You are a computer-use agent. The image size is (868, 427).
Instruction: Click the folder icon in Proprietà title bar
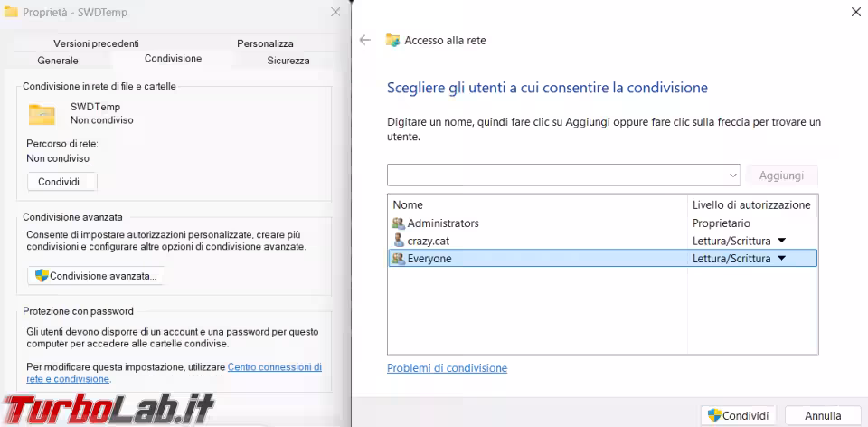[x=11, y=12]
